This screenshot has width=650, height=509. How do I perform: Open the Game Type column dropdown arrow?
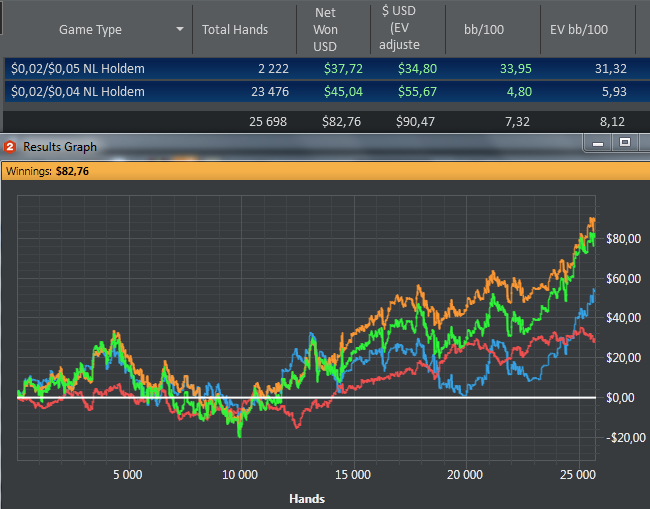pyautogui.click(x=179, y=29)
